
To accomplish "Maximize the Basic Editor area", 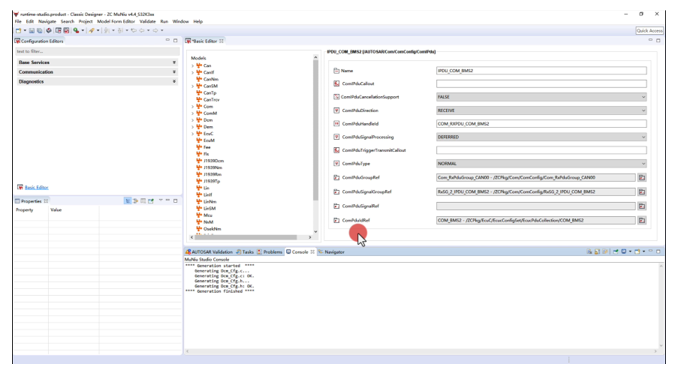I will click(658, 40).
